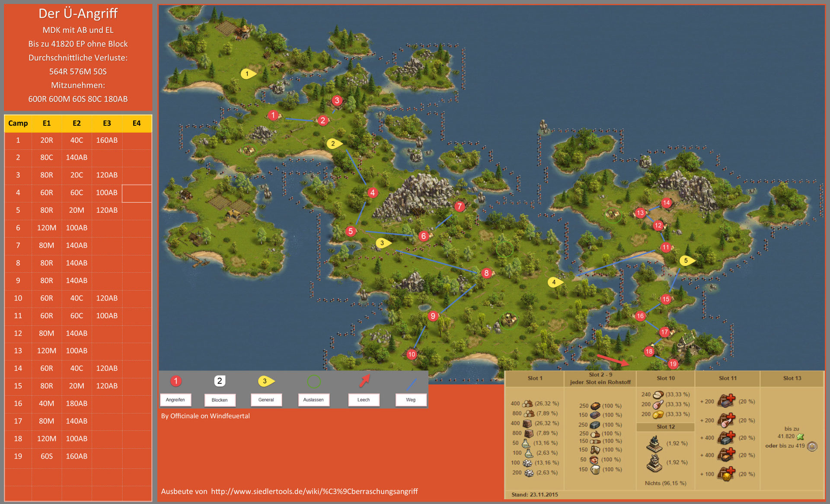This screenshot has width=830, height=504.
Task: Click red camp marker 3 on map
Action: coord(337,101)
